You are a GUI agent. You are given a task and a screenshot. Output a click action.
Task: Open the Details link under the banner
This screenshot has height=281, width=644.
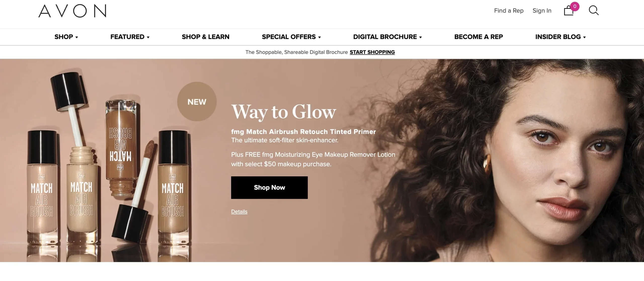tap(239, 212)
